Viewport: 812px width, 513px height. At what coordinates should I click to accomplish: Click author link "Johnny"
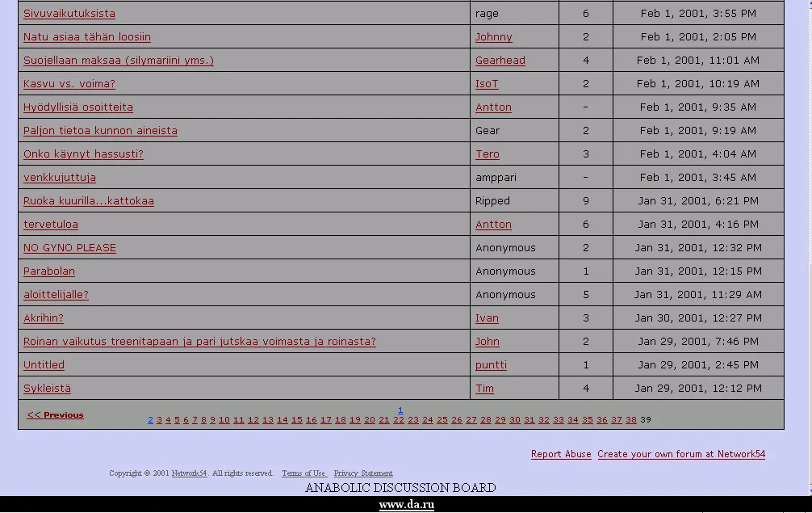click(x=493, y=37)
